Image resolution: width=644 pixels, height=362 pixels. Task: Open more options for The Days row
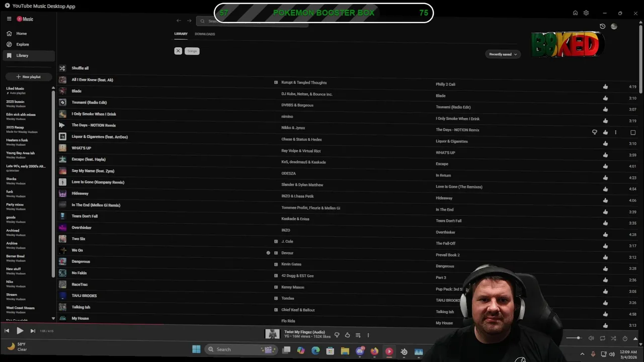(x=615, y=132)
